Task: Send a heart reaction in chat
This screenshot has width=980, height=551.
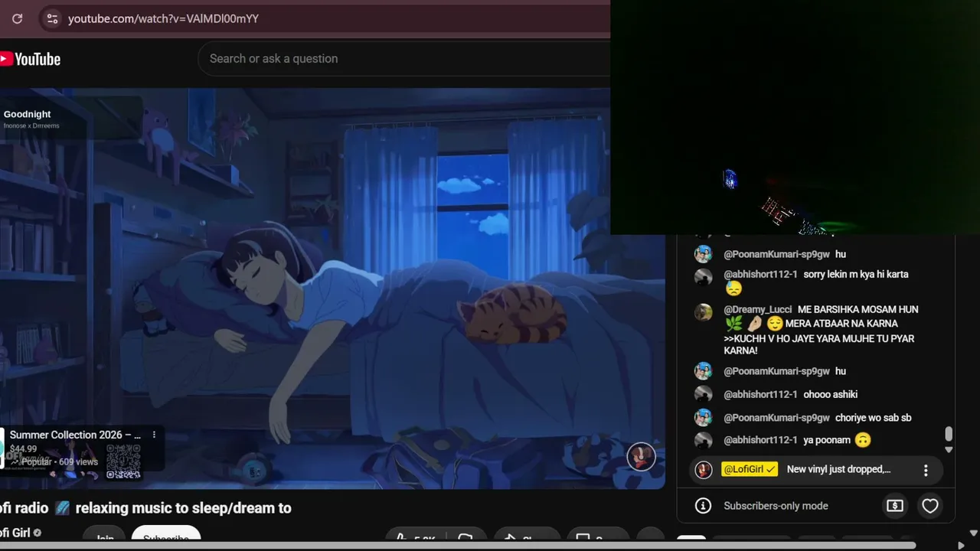Action: (930, 506)
